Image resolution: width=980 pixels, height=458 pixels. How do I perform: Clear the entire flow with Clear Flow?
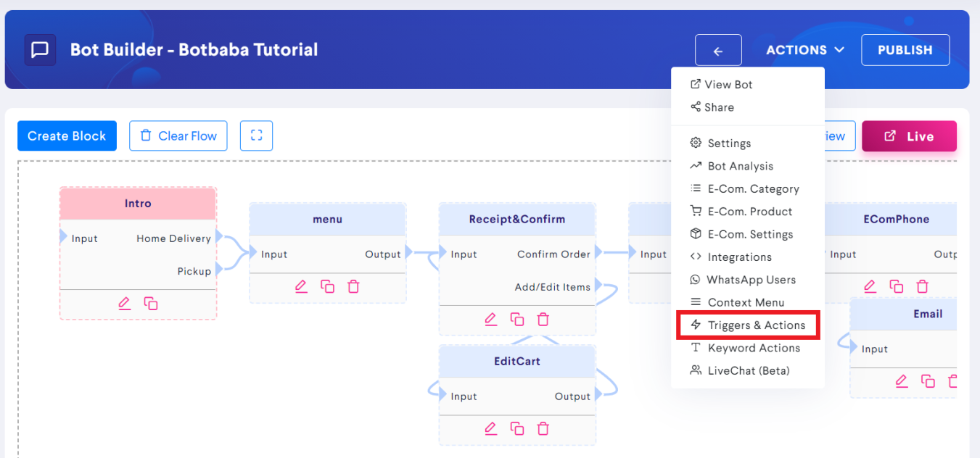(178, 136)
